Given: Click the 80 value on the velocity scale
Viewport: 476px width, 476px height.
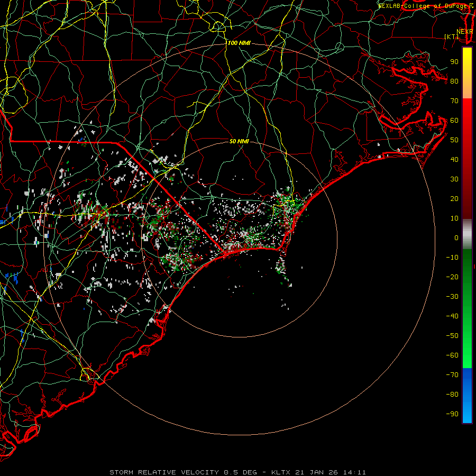Looking at the screenshot, I should click(x=454, y=81).
